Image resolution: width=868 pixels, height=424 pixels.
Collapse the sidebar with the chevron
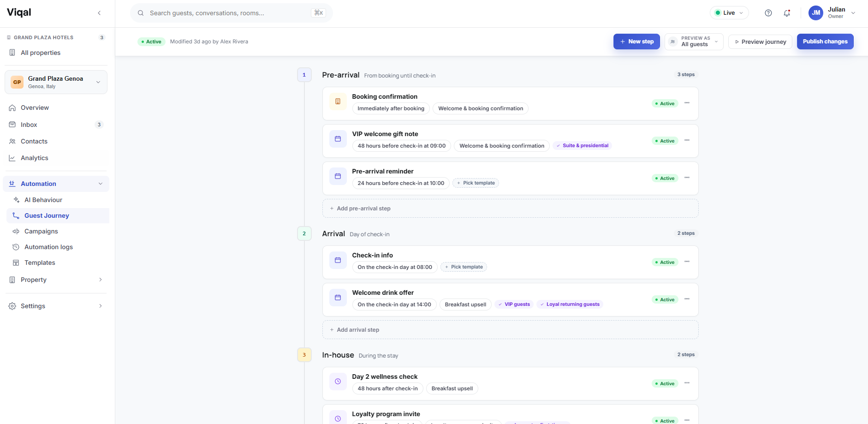coord(99,13)
